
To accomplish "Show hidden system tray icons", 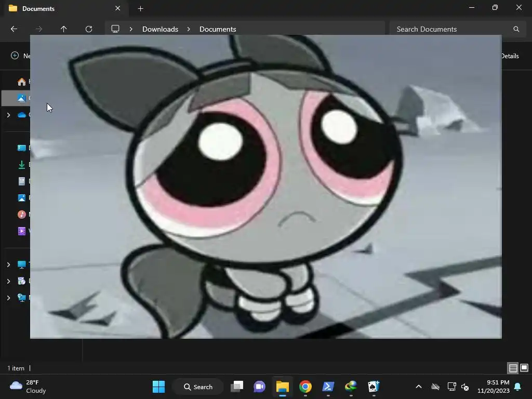I will [419, 387].
